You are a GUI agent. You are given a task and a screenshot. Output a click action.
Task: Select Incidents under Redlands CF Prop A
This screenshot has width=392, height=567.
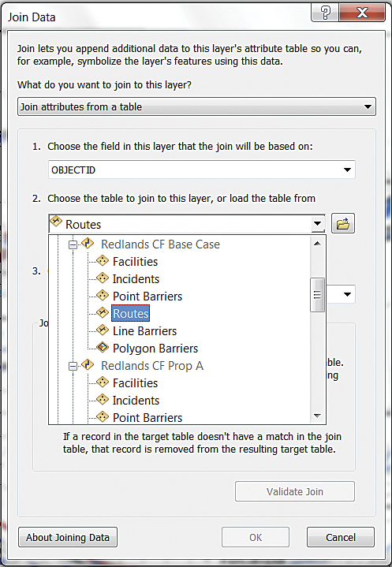[x=136, y=401]
